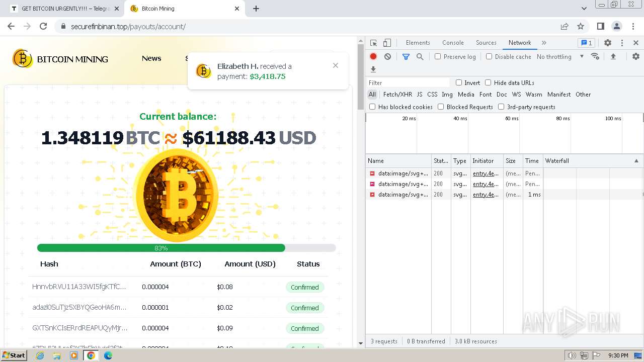Image resolution: width=644 pixels, height=362 pixels.
Task: Sort requests by Size column
Action: point(513,161)
